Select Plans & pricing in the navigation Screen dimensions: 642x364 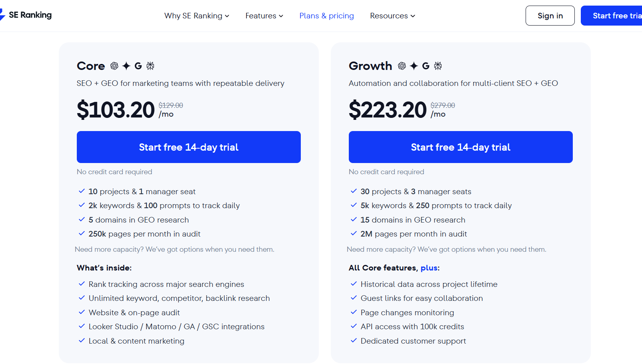326,16
